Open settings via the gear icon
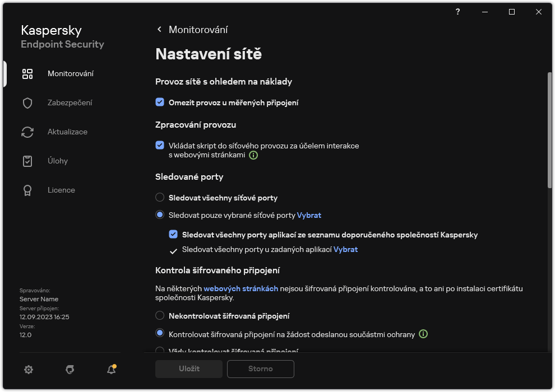Screen dimensions: 555x392 pos(29,370)
